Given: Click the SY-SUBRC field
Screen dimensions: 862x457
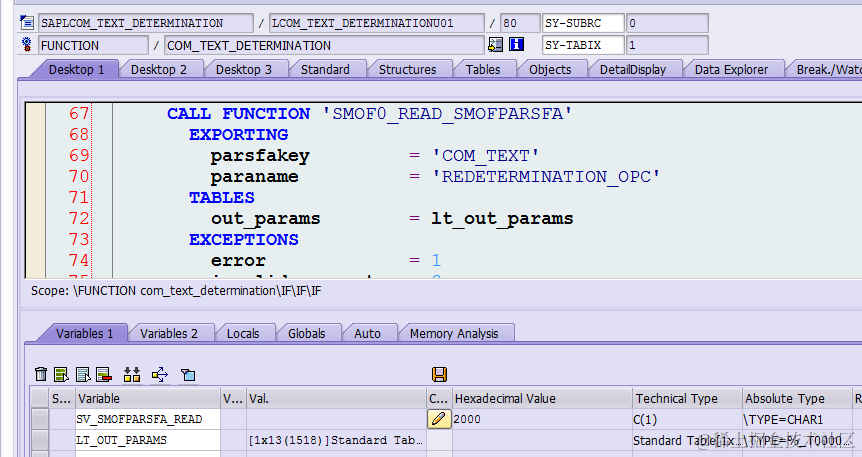Looking at the screenshot, I should click(583, 23).
